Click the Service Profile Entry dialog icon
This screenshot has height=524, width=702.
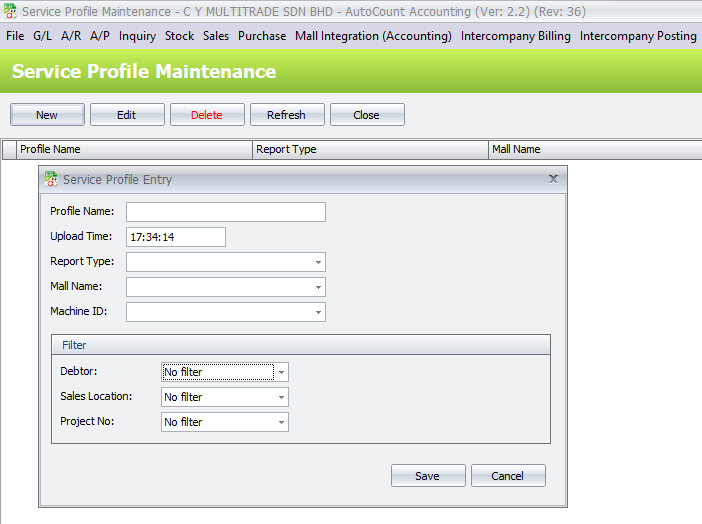51,179
